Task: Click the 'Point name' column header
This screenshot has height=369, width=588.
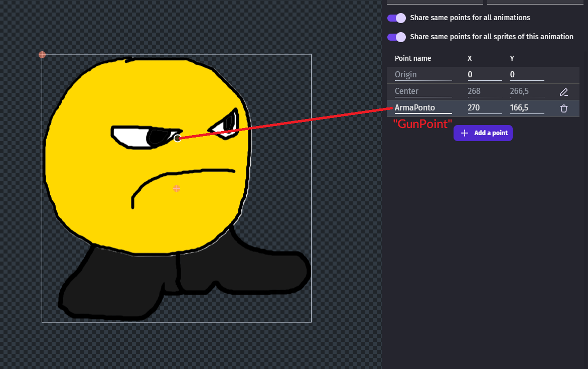Action: pyautogui.click(x=413, y=59)
